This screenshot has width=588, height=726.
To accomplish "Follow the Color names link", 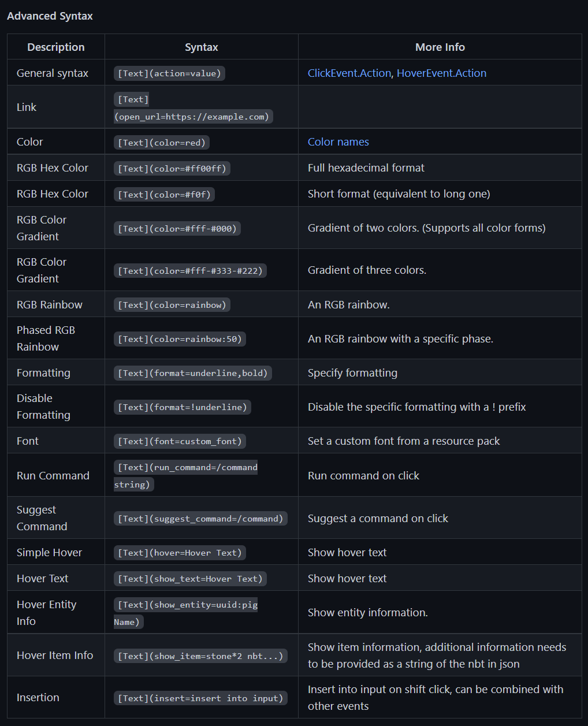I will point(338,142).
